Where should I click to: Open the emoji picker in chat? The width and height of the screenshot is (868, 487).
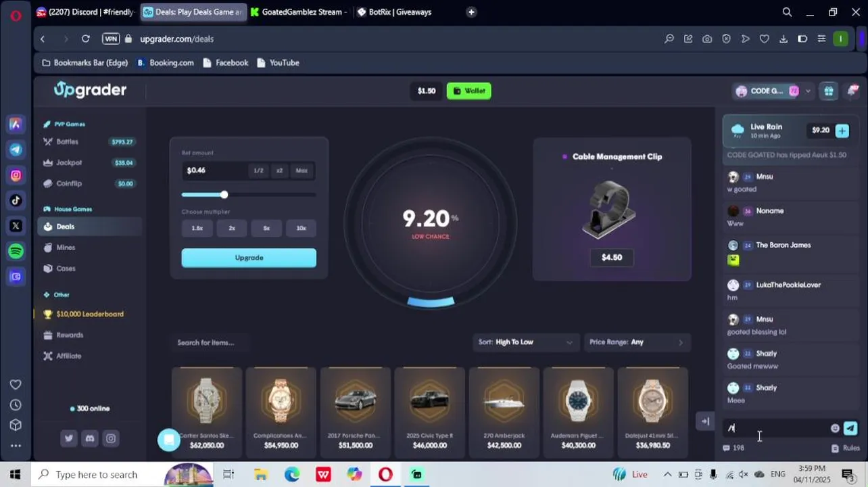point(835,428)
